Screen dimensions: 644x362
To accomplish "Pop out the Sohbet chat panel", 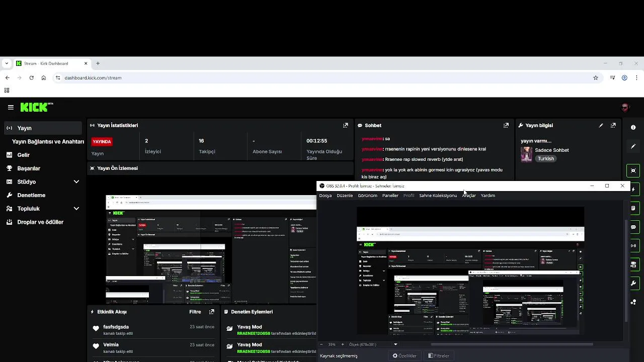I will 506,125.
